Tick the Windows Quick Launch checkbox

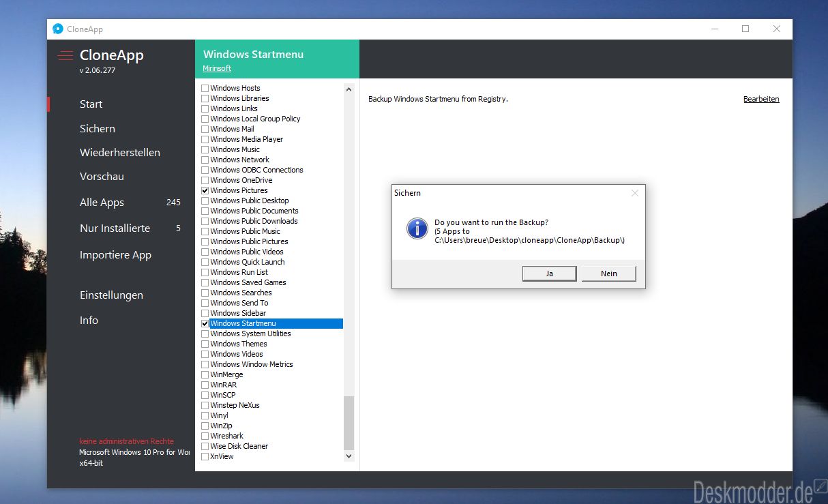205,262
